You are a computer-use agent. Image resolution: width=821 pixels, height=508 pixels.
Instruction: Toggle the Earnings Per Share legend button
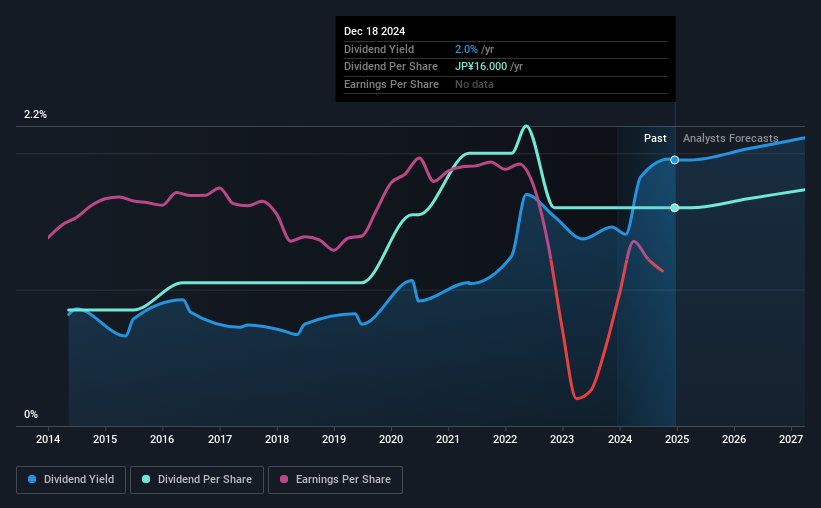[x=335, y=480]
